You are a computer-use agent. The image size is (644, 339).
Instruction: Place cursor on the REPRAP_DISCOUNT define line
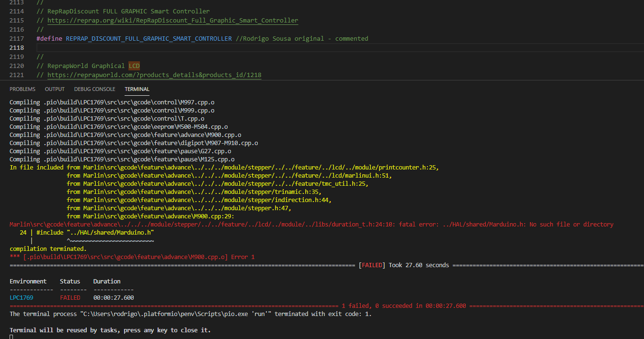tap(149, 38)
